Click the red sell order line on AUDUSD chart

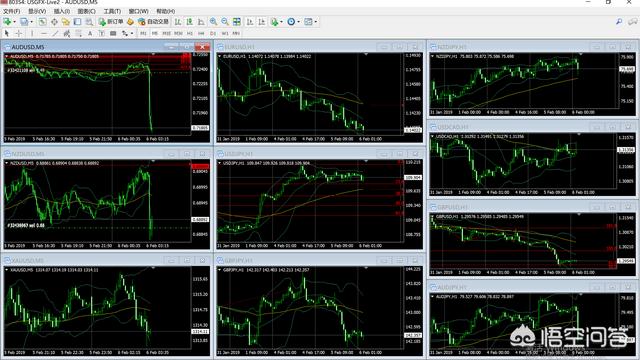[98, 57]
